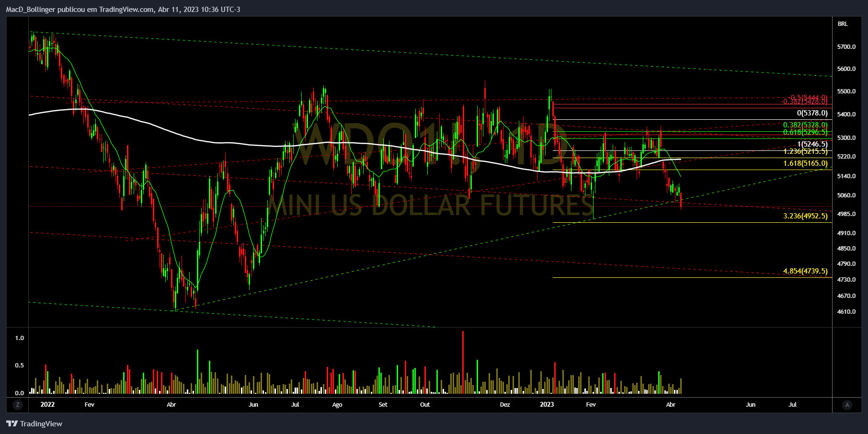Click the Abr 2023 time axis label
Image resolution: width=868 pixels, height=434 pixels.
click(671, 405)
